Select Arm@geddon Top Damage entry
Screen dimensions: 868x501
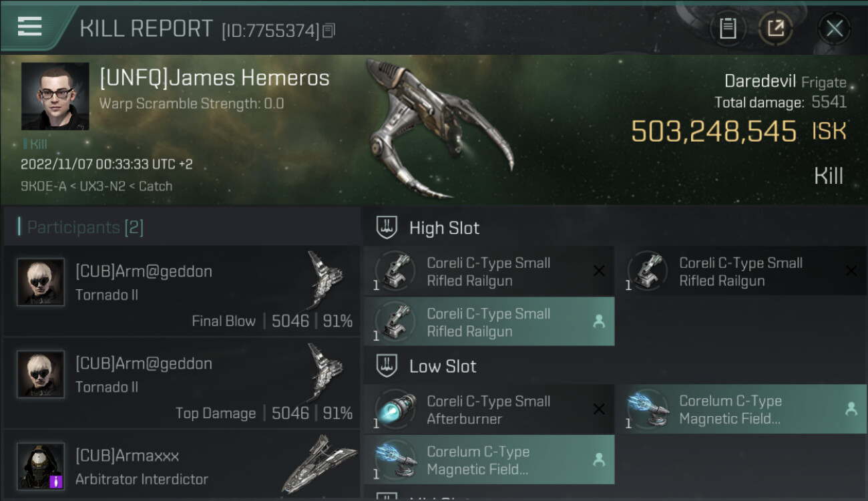pyautogui.click(x=182, y=383)
